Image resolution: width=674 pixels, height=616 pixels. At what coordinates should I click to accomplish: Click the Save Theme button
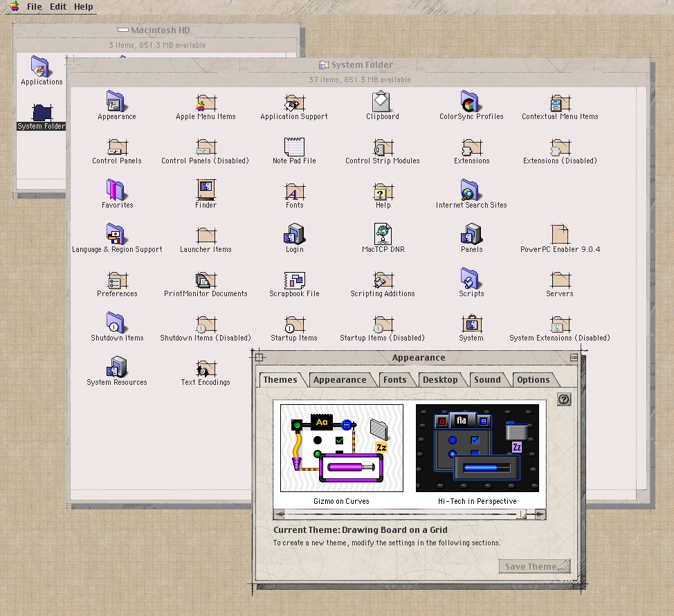[x=535, y=567]
